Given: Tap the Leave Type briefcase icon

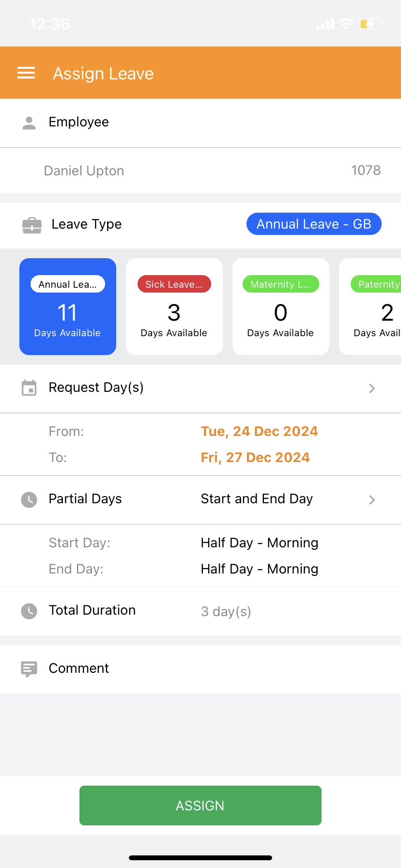Looking at the screenshot, I should 32,225.
